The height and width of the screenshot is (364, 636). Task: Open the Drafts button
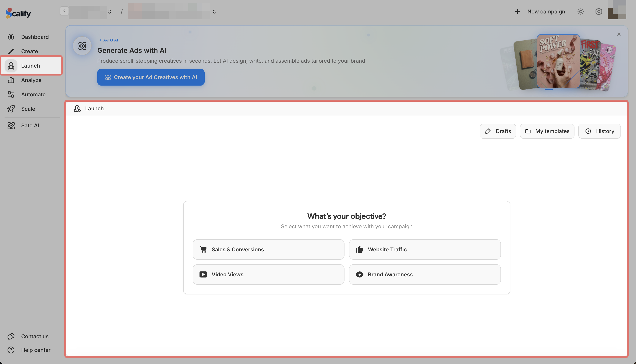[x=498, y=131]
